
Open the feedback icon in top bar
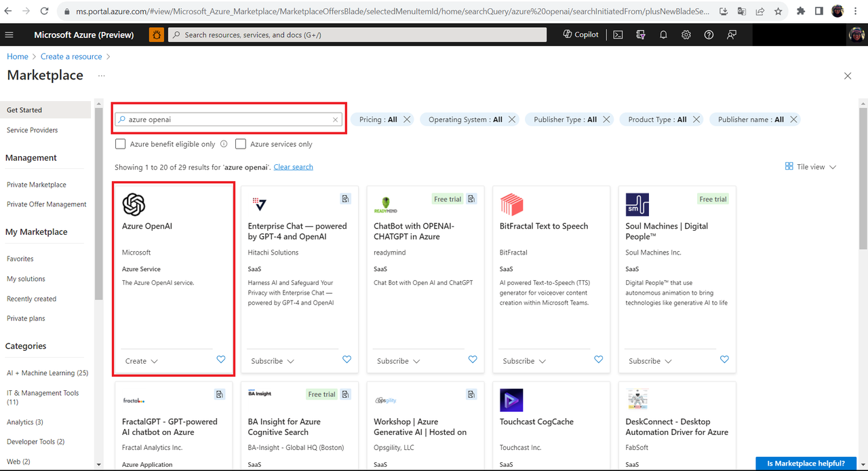[732, 35]
